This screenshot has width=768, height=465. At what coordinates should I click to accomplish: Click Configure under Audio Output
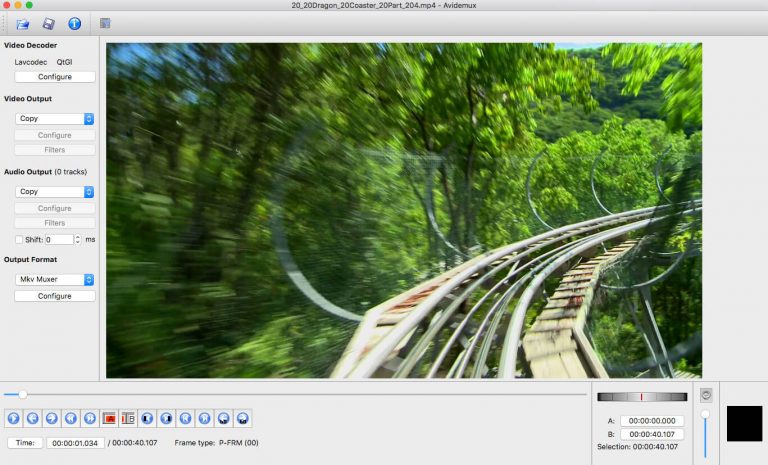coord(55,208)
